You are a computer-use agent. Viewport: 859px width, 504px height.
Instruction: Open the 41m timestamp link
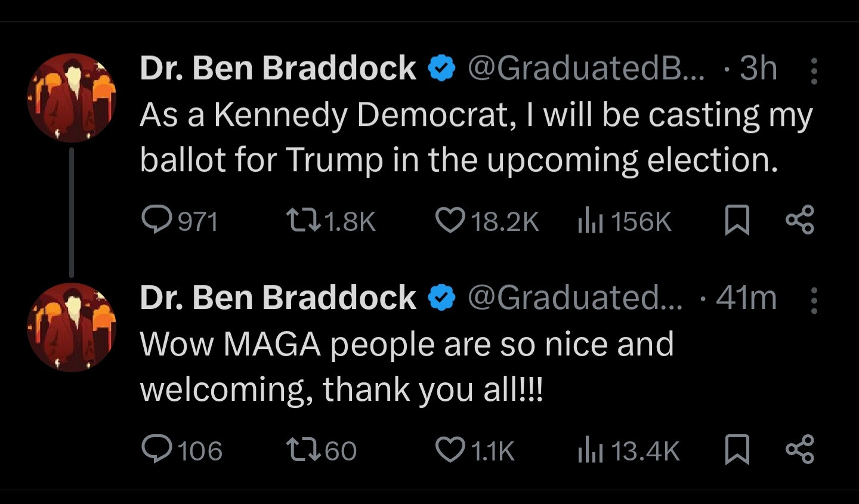coord(746,297)
